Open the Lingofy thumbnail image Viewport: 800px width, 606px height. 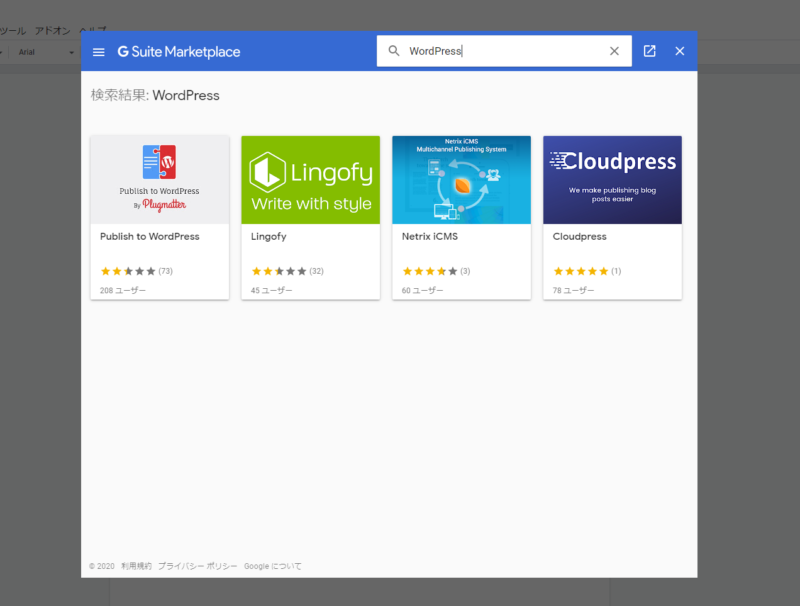(x=311, y=180)
